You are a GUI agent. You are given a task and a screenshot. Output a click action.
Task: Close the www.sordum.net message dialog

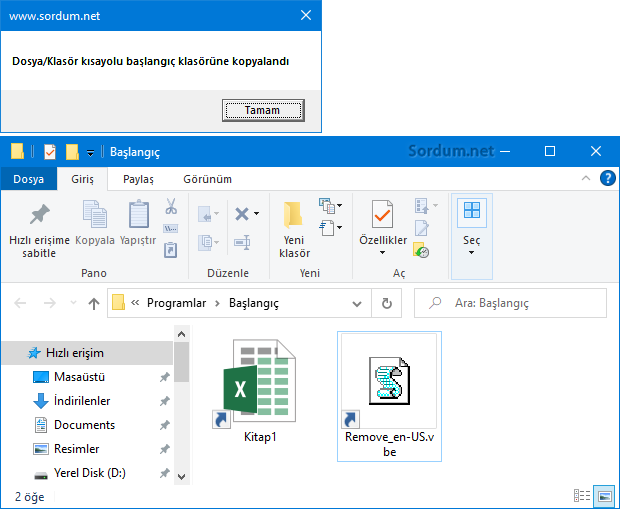(306, 15)
